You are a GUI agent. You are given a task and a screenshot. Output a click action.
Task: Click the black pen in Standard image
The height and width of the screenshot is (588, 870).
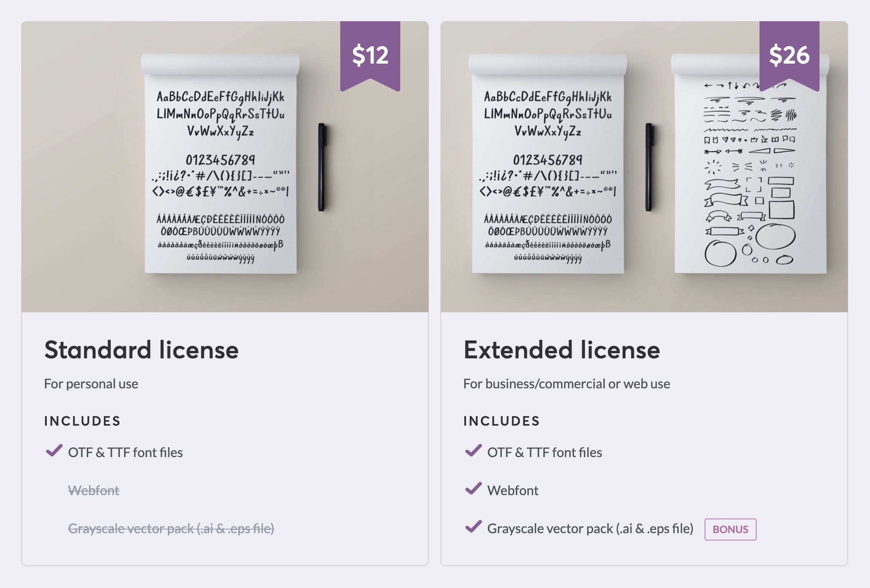322,167
